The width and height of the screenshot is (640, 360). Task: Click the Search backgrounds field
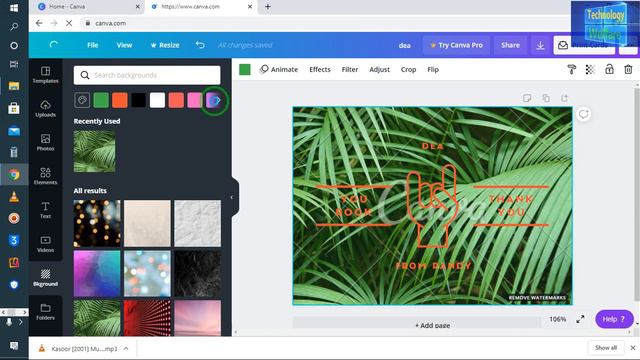click(x=147, y=75)
